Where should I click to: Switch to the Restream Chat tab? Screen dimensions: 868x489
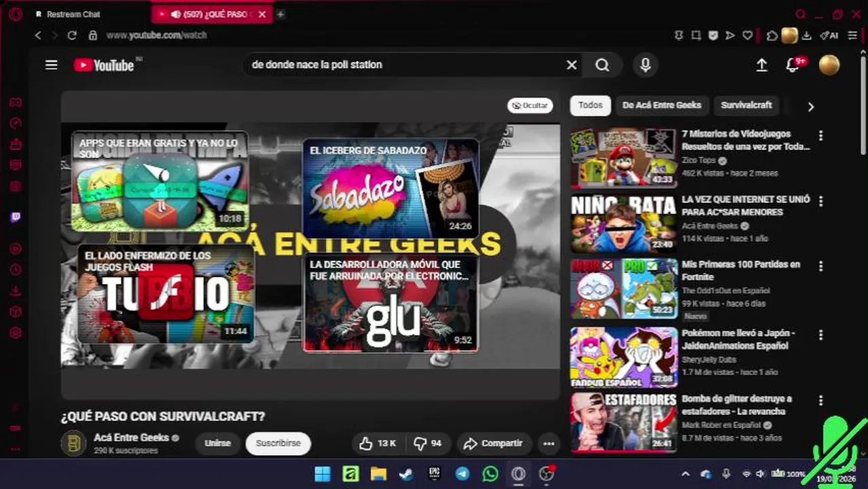tap(73, 14)
